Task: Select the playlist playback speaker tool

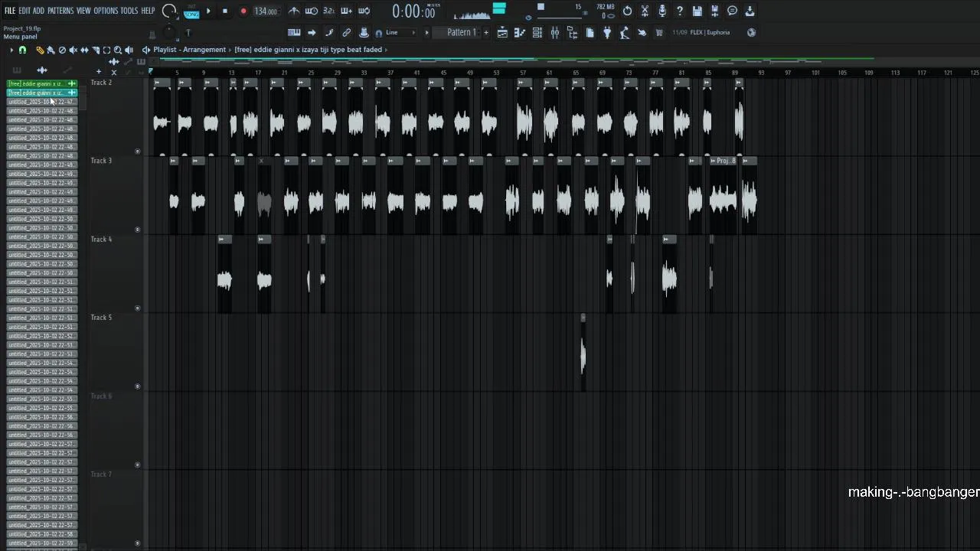Action: click(x=129, y=50)
